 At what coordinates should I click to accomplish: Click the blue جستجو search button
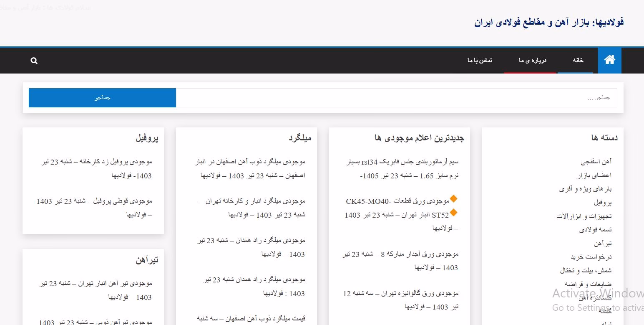click(102, 97)
